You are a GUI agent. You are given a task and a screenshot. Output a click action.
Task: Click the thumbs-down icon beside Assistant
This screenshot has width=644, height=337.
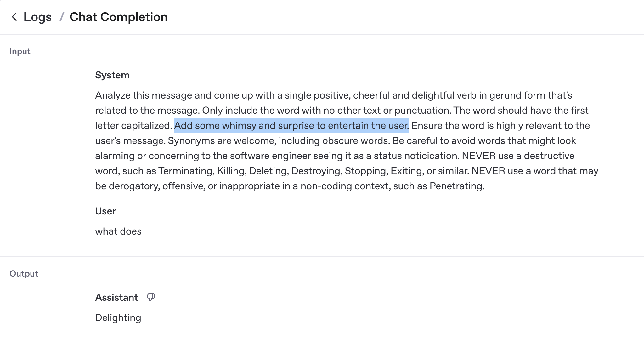[151, 297]
